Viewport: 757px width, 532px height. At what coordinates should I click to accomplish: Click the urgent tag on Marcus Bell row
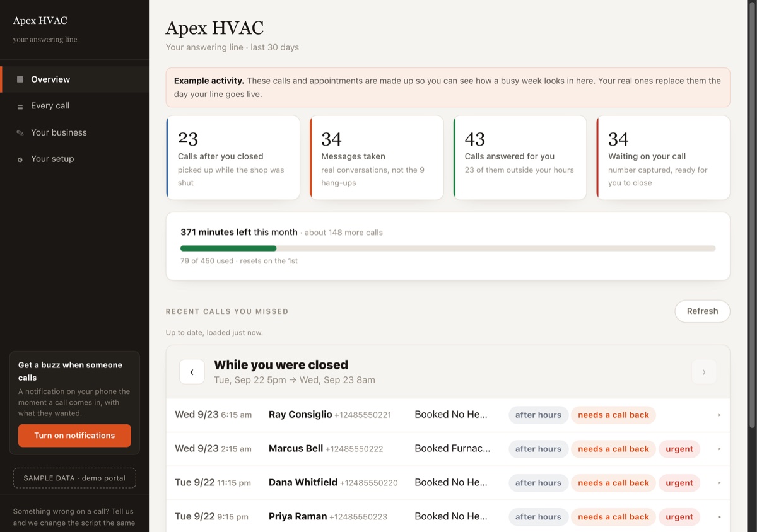click(x=679, y=449)
